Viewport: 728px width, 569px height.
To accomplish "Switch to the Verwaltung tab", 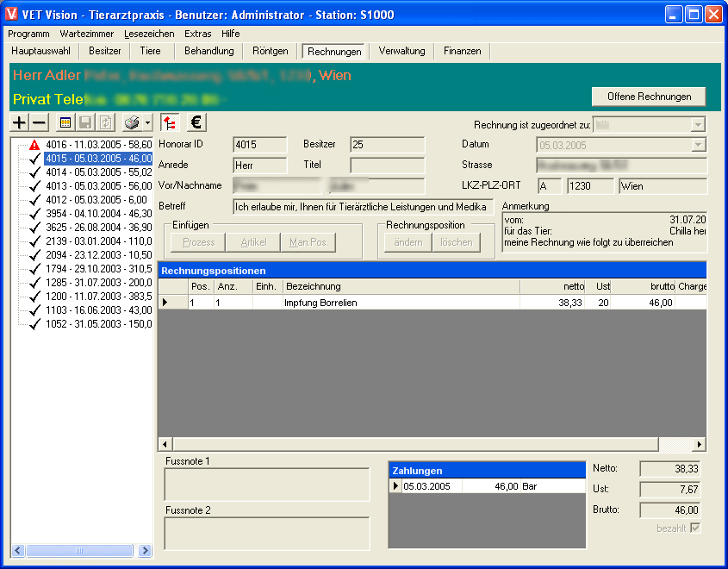I will (401, 51).
